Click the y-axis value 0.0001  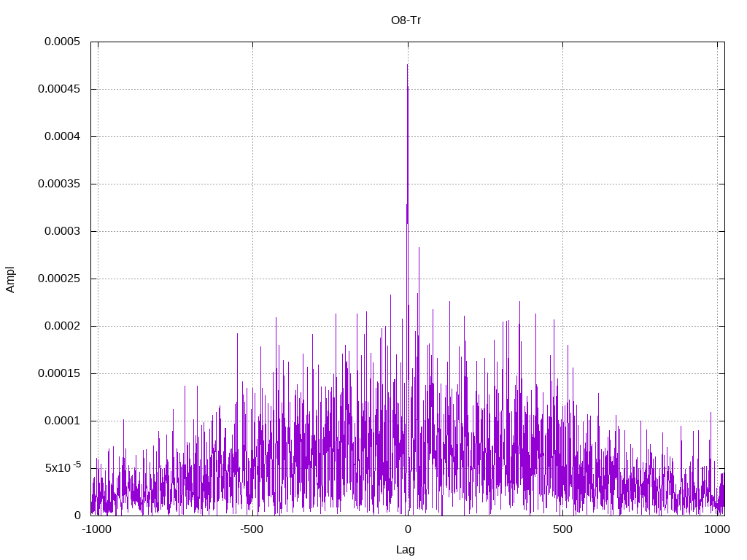point(63,421)
